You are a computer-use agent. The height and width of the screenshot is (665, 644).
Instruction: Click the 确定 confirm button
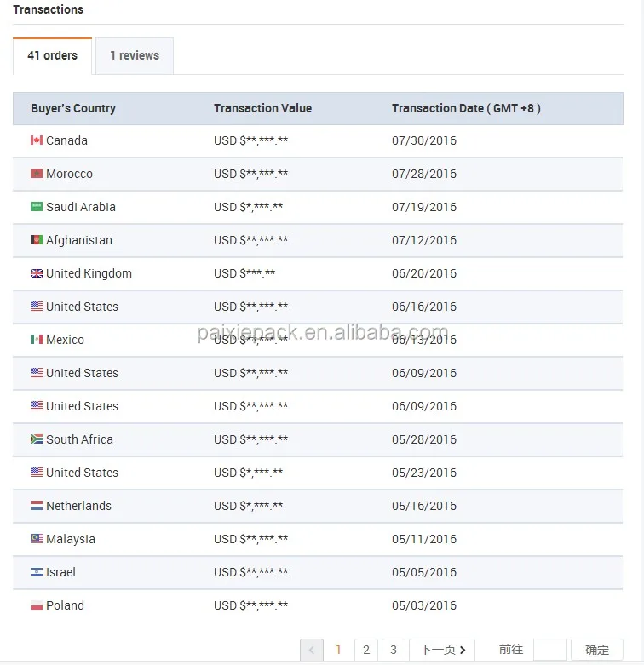click(597, 650)
